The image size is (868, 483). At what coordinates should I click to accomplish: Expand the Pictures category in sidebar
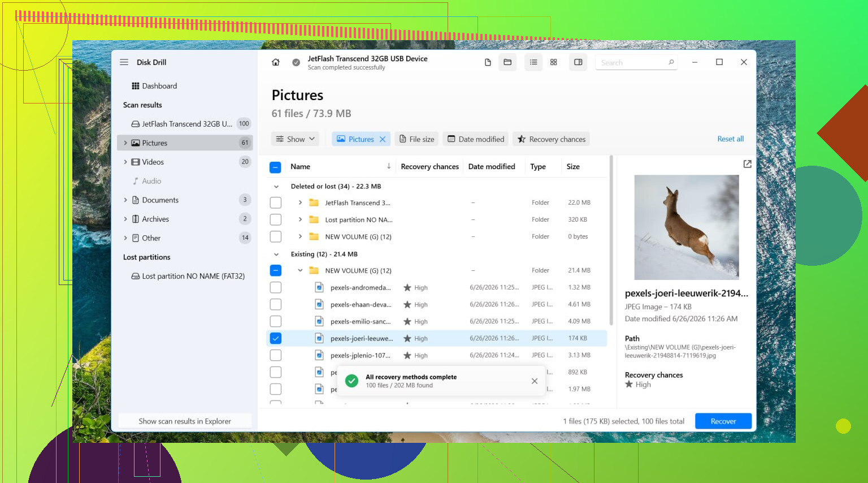pyautogui.click(x=125, y=143)
